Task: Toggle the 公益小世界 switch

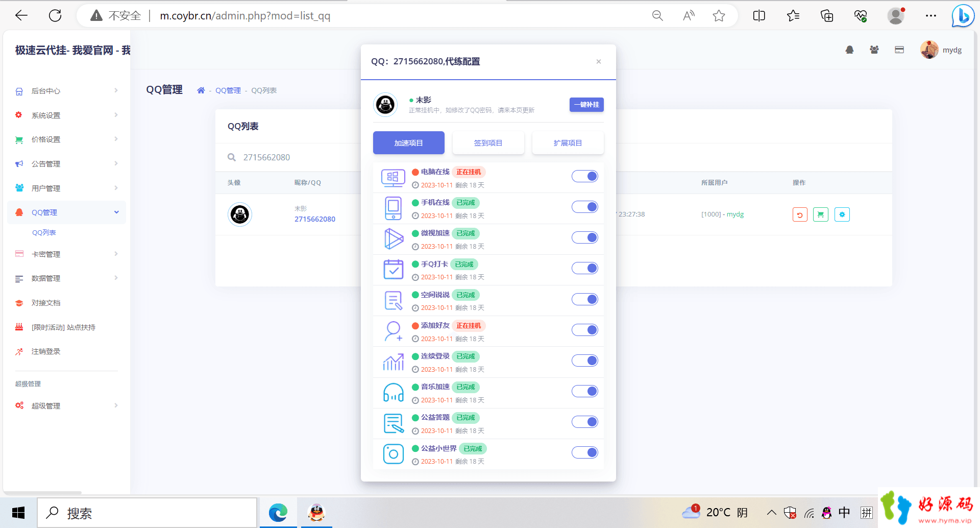Action: pyautogui.click(x=584, y=452)
